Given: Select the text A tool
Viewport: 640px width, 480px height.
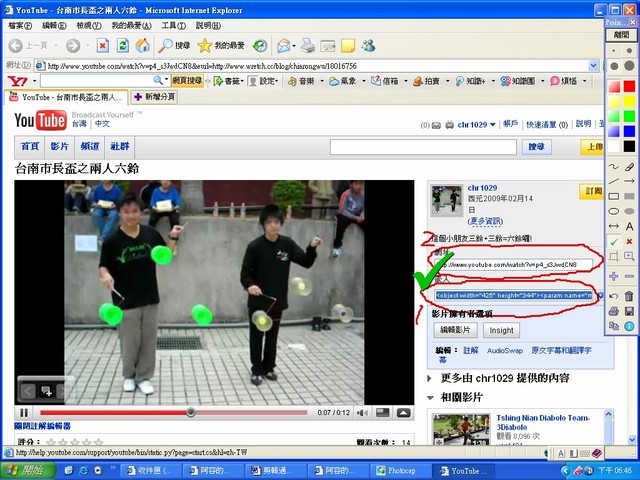Looking at the screenshot, I should tap(629, 226).
